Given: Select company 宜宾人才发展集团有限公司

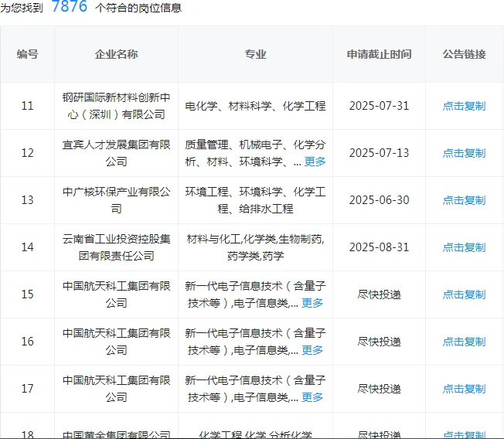Looking at the screenshot, I should tap(117, 153).
